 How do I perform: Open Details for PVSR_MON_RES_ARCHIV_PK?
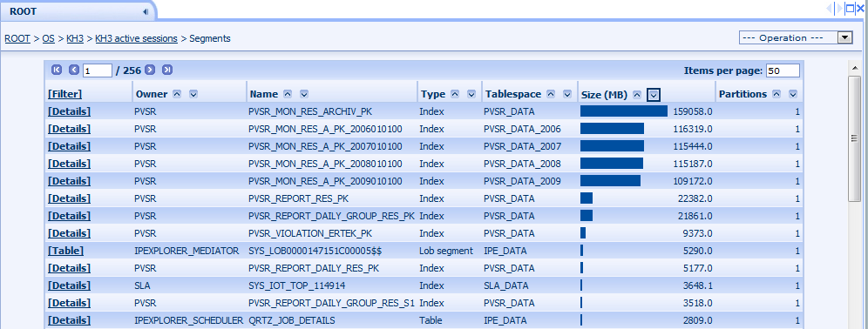point(69,111)
